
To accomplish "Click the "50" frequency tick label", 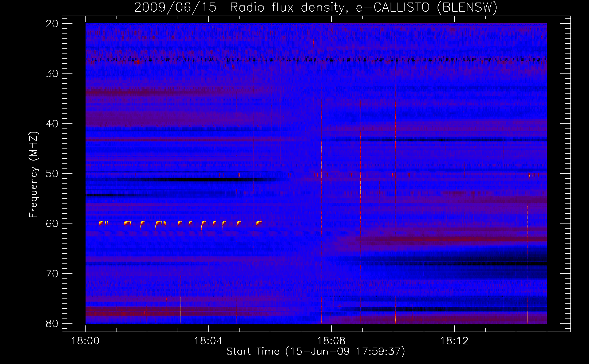I will click(52, 174).
